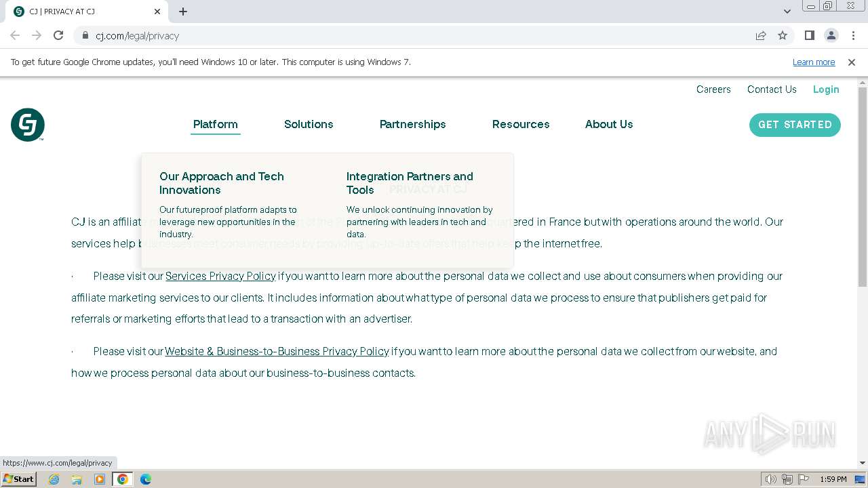
Task: Click the Learn more link
Action: [x=814, y=62]
